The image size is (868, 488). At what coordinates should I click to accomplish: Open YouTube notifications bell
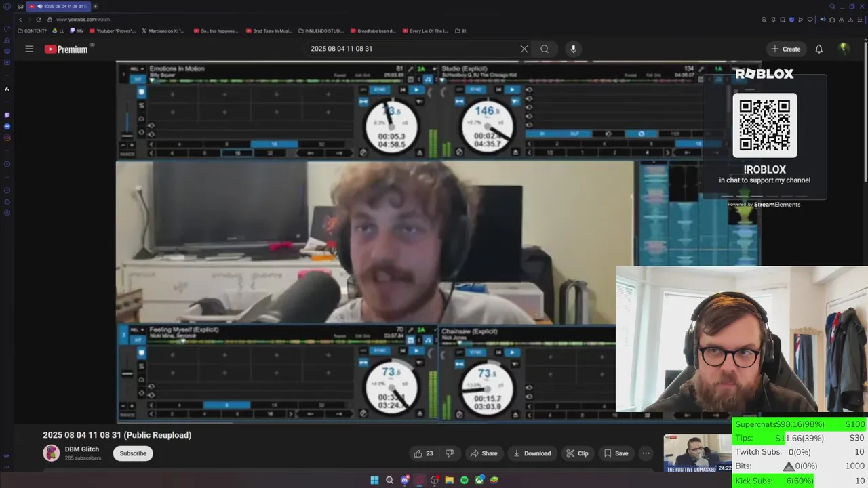(x=818, y=49)
